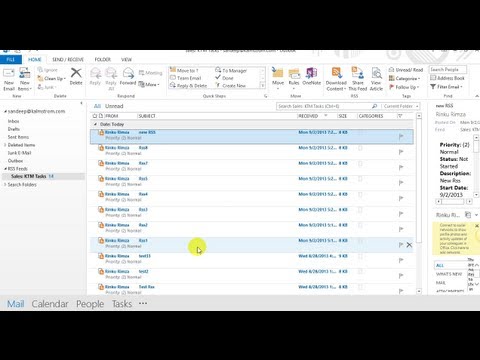Image resolution: width=480 pixels, height=360 pixels.
Task: Switch to the VIEW tab
Action: pyautogui.click(x=126, y=59)
